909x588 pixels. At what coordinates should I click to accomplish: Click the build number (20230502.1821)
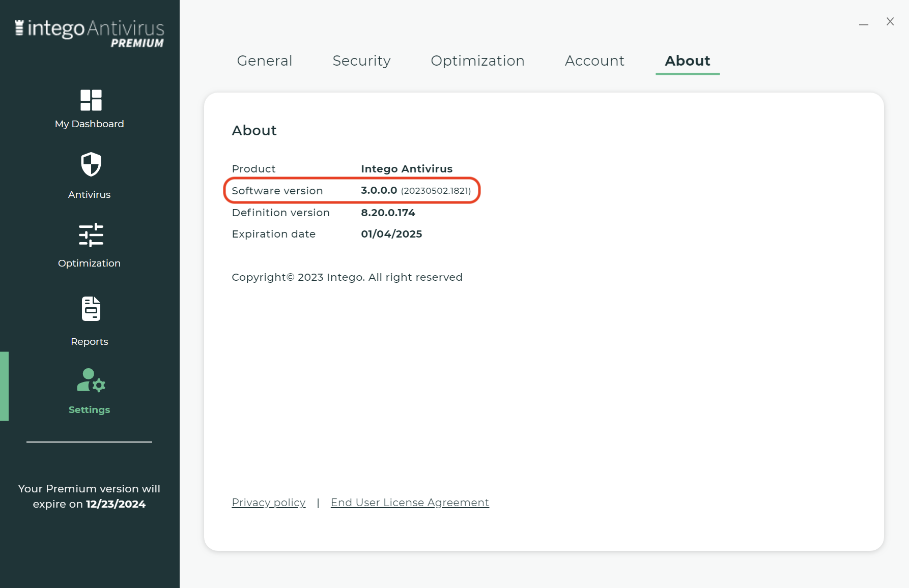tap(436, 191)
